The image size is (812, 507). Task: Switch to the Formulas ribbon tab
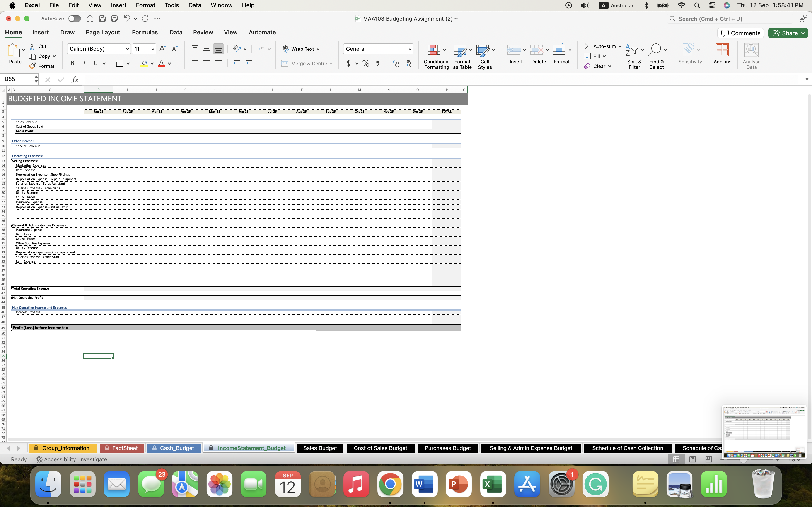pyautogui.click(x=145, y=32)
